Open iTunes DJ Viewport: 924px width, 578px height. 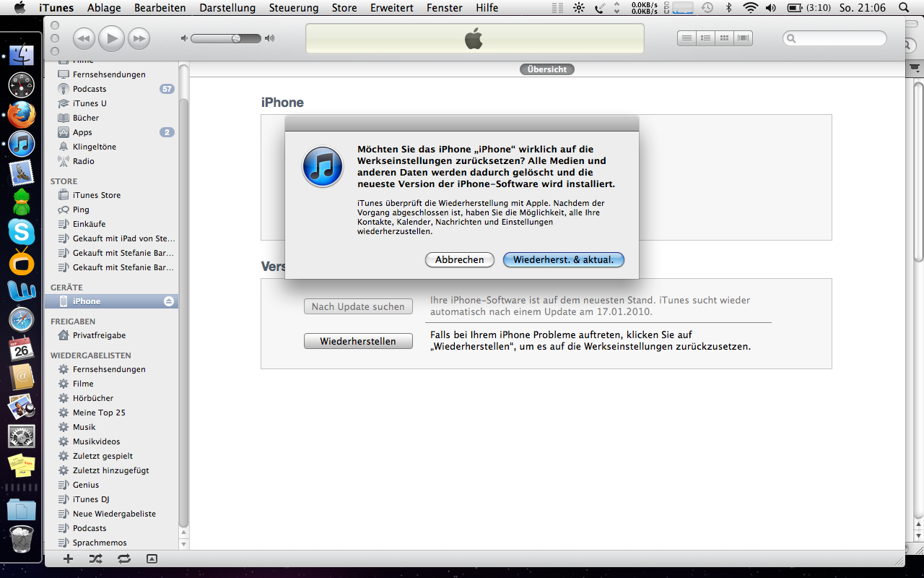111,499
